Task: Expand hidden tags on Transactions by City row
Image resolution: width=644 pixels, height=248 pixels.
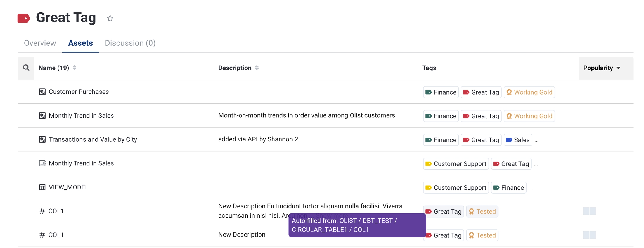Action: (x=536, y=140)
